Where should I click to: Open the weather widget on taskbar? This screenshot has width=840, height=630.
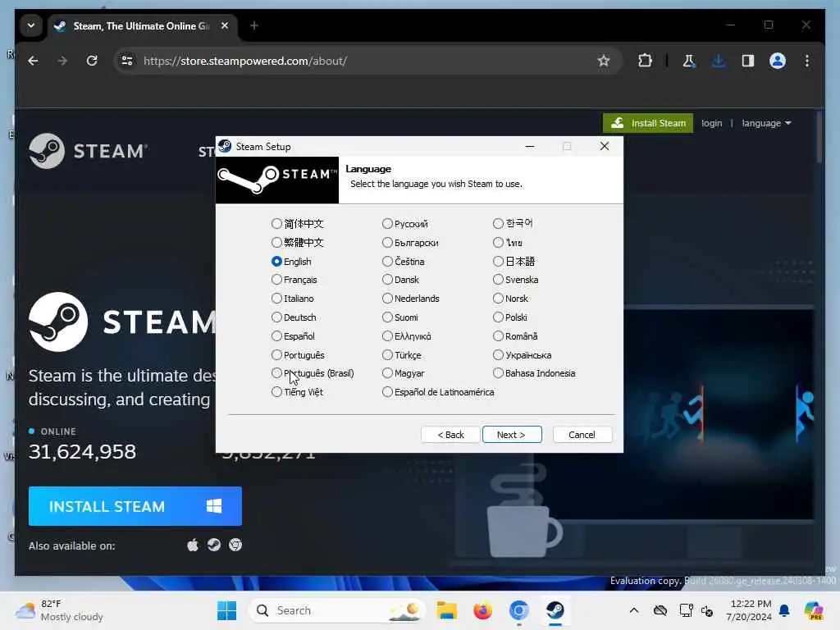click(x=60, y=610)
